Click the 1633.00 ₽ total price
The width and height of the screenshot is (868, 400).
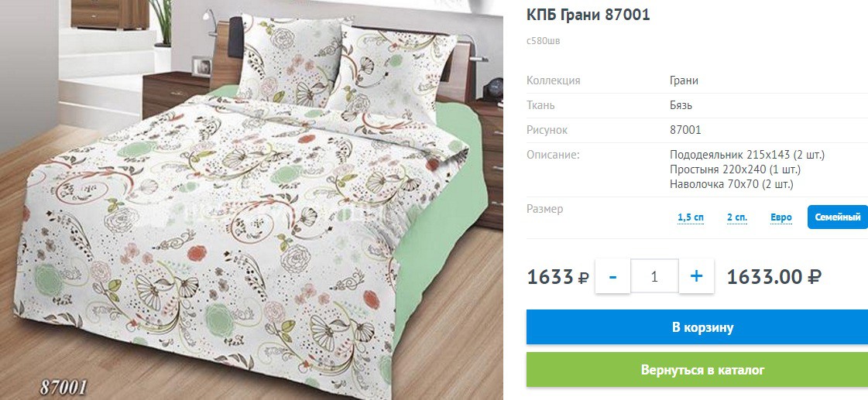(x=774, y=276)
